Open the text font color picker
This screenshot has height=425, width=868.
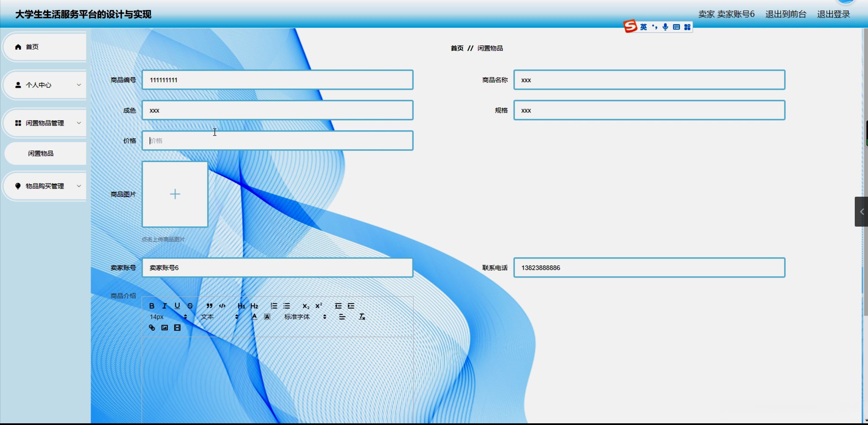pyautogui.click(x=254, y=317)
